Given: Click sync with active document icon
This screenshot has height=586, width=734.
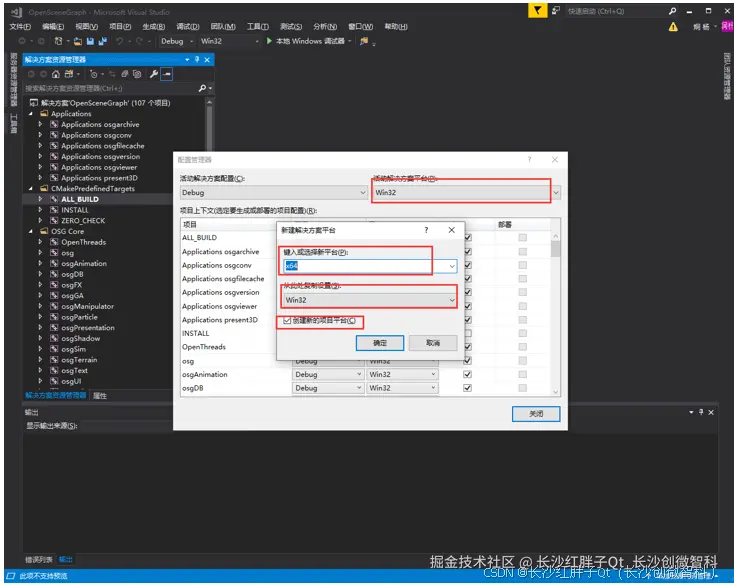Looking at the screenshot, I should [112, 74].
